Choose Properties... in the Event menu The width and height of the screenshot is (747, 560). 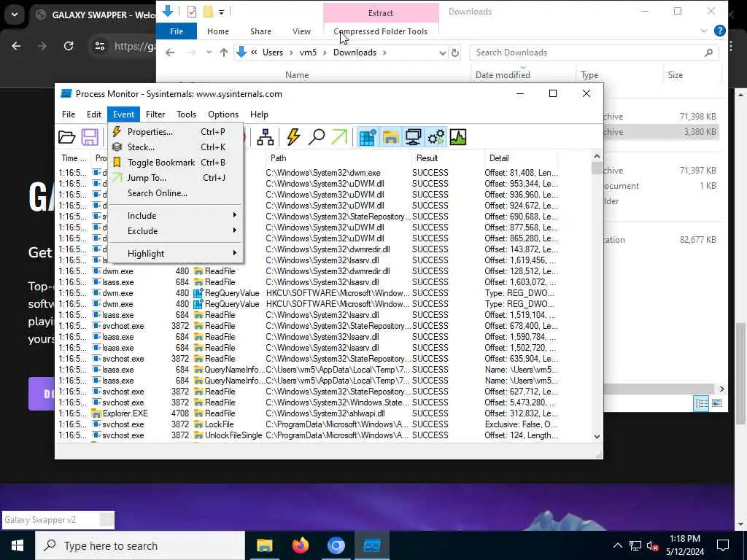pos(175,132)
